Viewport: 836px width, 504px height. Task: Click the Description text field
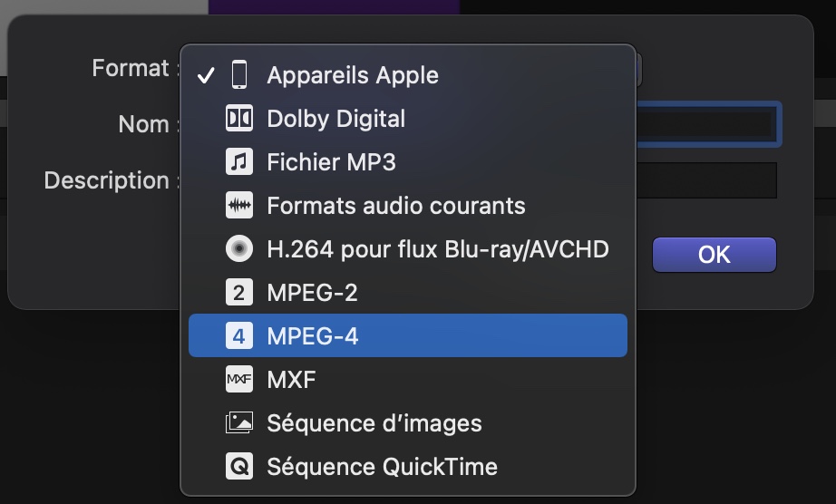[707, 180]
